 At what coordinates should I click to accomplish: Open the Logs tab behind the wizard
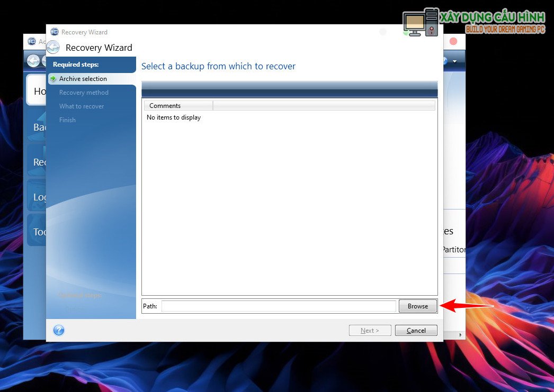38,197
